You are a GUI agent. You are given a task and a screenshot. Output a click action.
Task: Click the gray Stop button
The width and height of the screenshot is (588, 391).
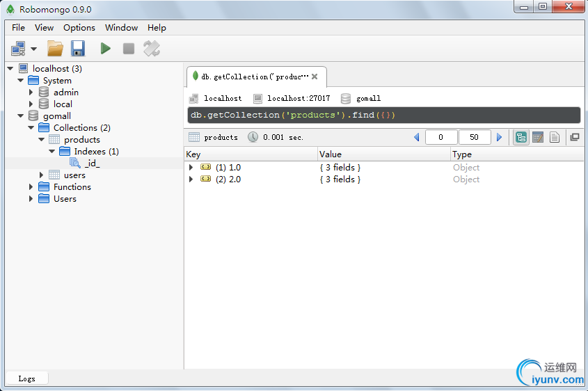[129, 49]
